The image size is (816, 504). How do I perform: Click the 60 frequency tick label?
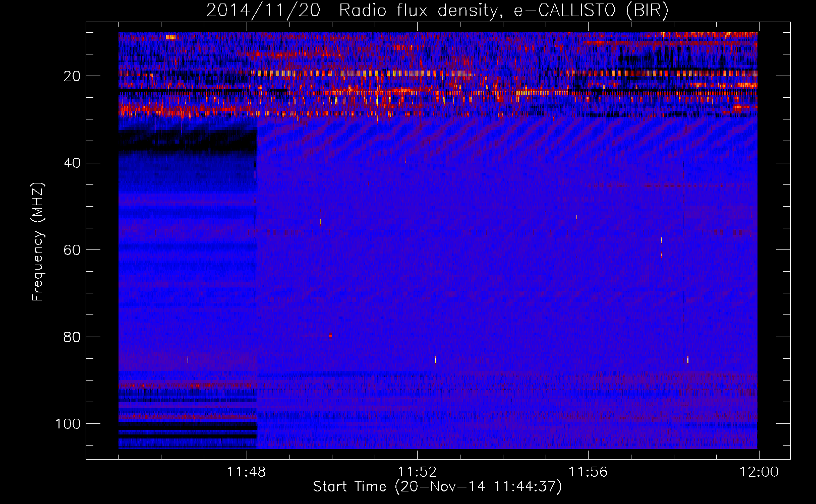point(72,250)
